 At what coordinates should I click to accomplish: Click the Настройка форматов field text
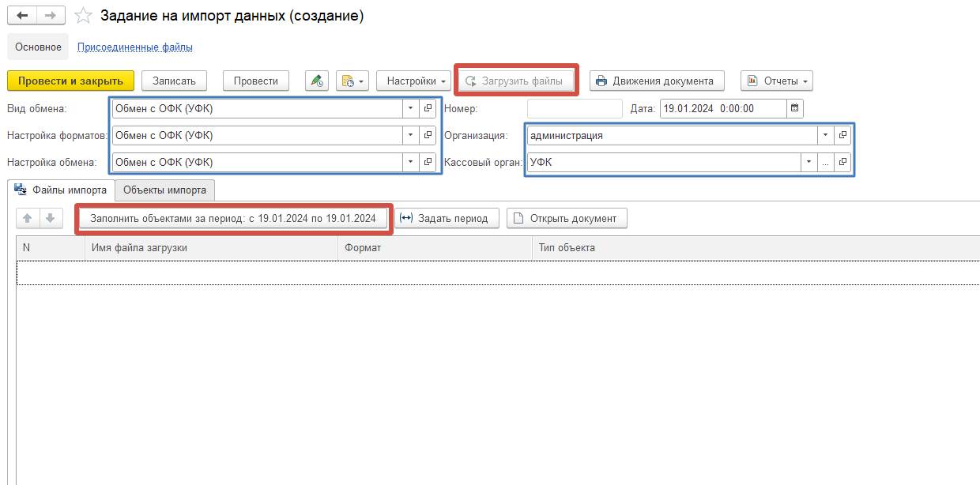(x=257, y=136)
